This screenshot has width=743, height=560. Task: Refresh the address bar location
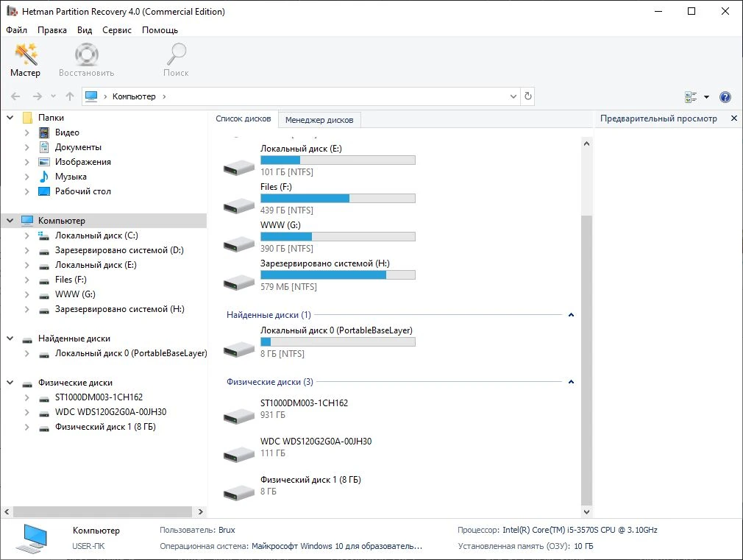[x=528, y=96]
